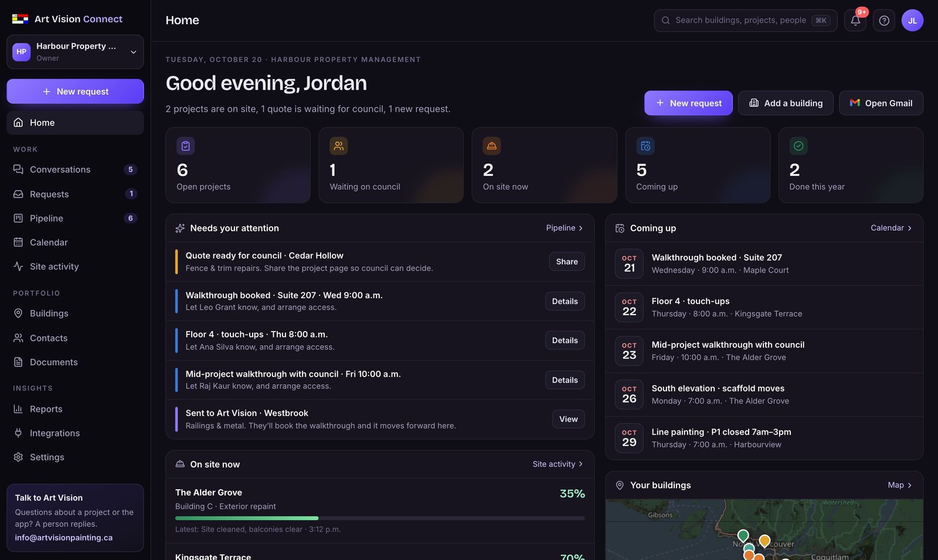Viewport: 938px width, 560px height.
Task: Click the Gmail icon in Open Gmail
Action: click(855, 103)
